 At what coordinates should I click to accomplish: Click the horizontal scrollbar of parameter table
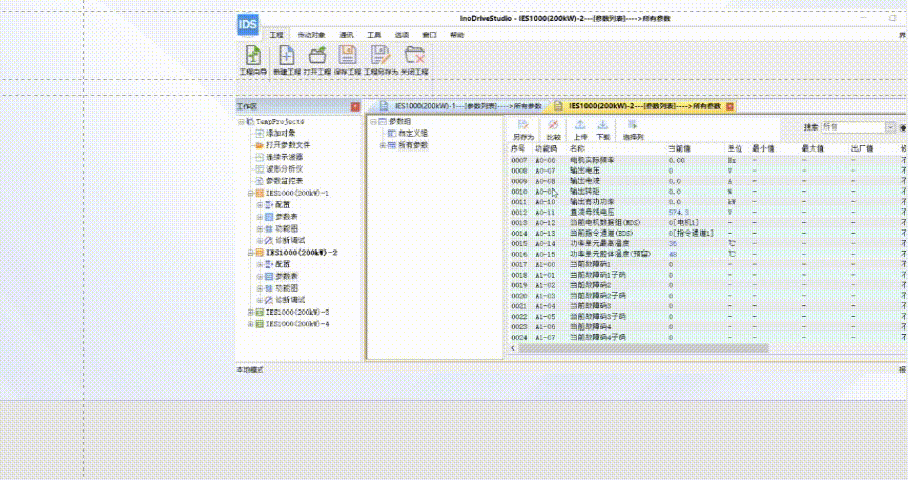tap(643, 349)
